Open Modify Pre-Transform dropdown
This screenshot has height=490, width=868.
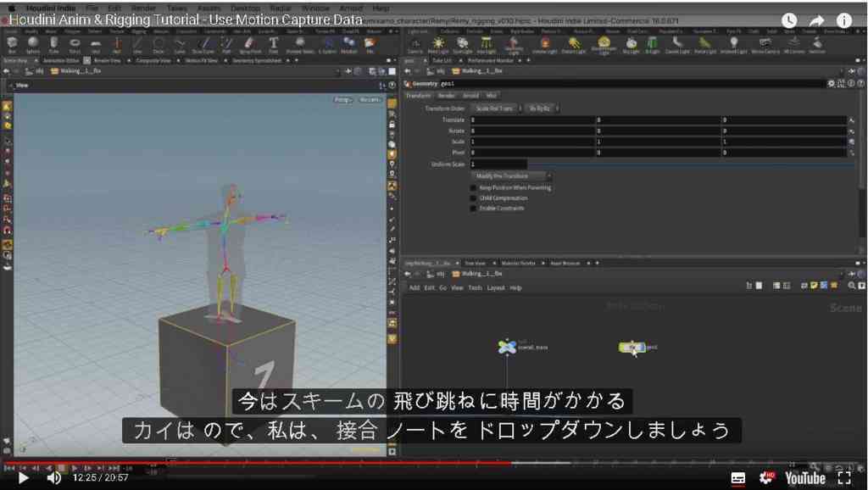coord(511,176)
